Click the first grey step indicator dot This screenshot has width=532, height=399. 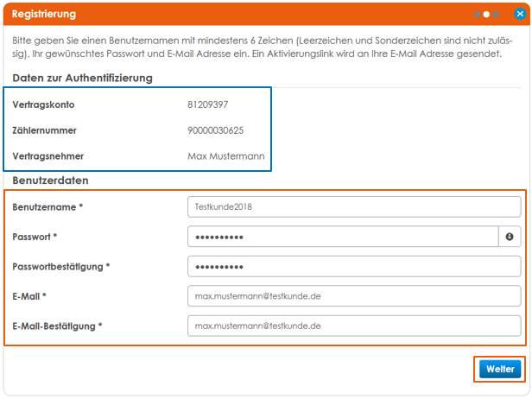point(476,15)
